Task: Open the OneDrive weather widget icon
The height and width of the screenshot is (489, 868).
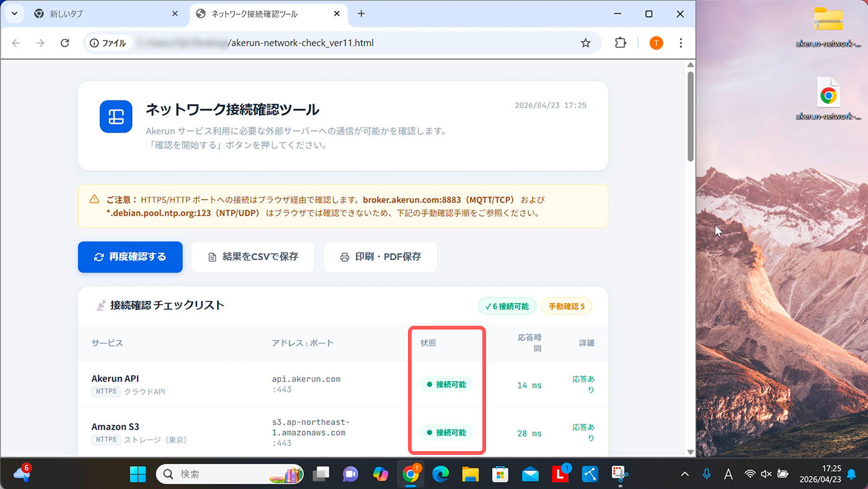Action: coord(22,473)
